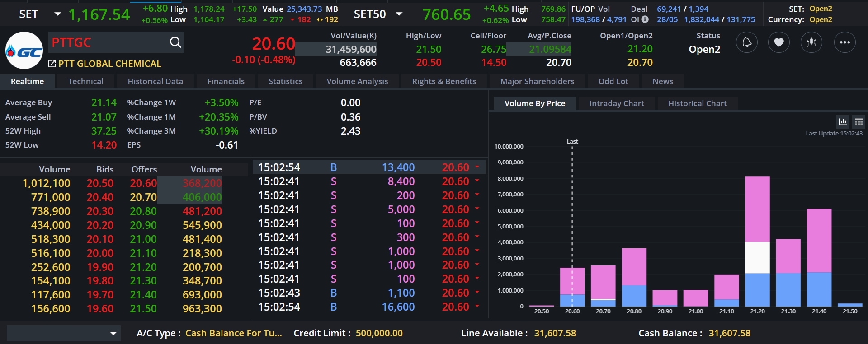Click the 20.70 offer price

[x=143, y=197]
